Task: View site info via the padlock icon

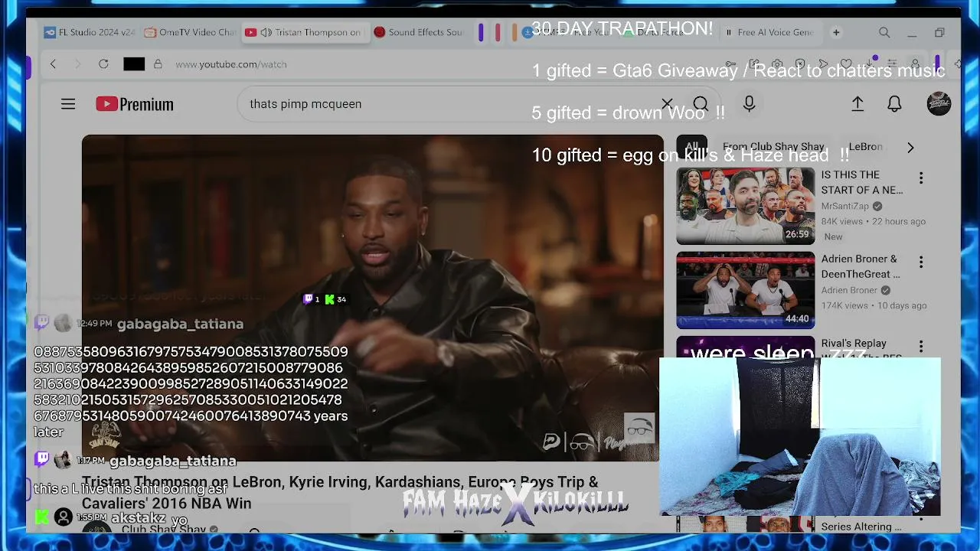Action: [158, 64]
